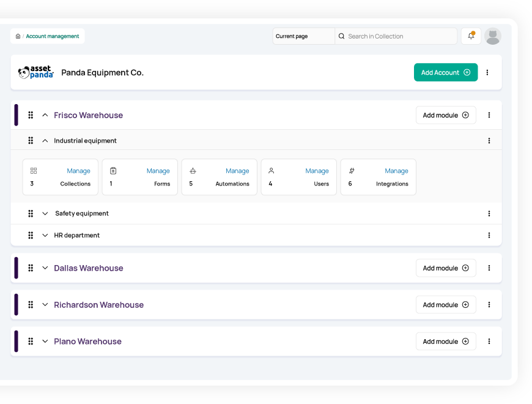Open Plano Warehouse three-dot options menu
The height and width of the screenshot is (404, 532).
[x=489, y=341]
